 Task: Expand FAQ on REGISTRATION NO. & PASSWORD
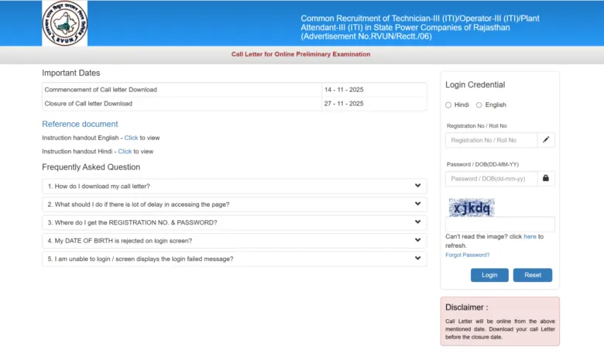pos(234,222)
